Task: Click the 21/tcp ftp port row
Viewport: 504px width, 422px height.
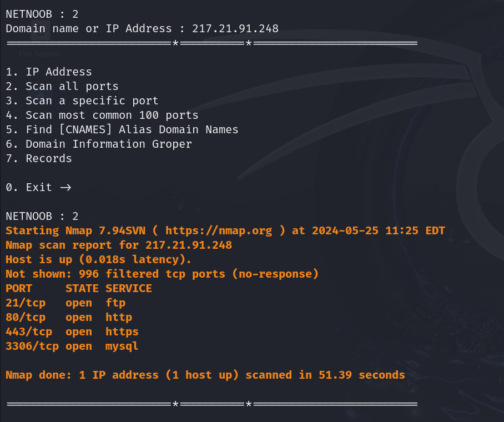Action: (x=65, y=303)
